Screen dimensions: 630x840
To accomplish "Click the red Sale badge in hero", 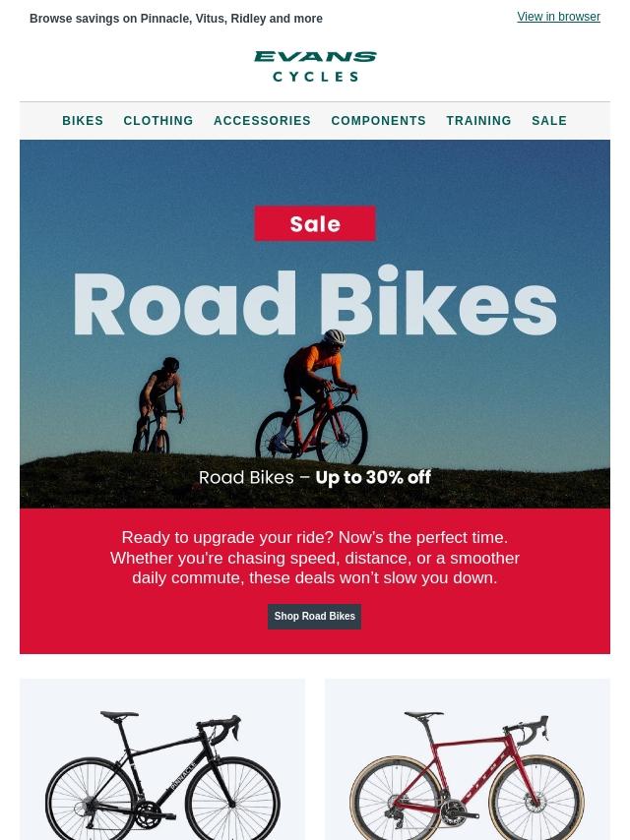I will (315, 223).
